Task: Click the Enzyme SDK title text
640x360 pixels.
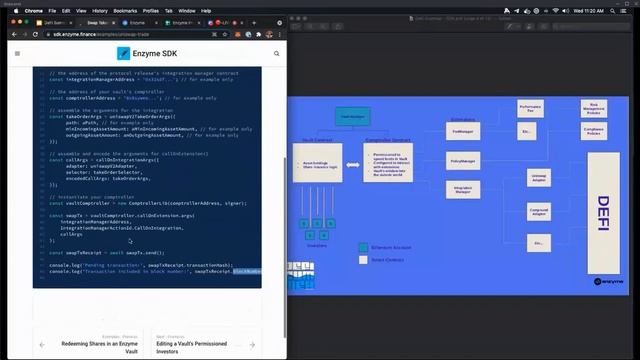Action: [155, 53]
